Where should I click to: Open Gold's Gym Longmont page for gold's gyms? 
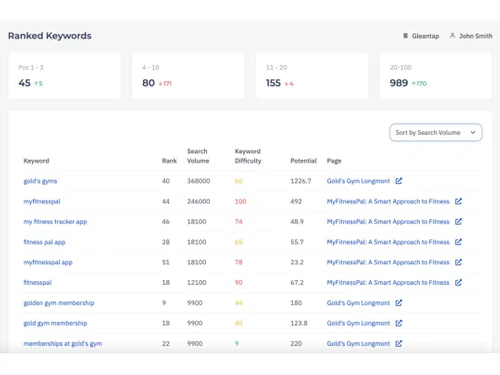coord(358,181)
